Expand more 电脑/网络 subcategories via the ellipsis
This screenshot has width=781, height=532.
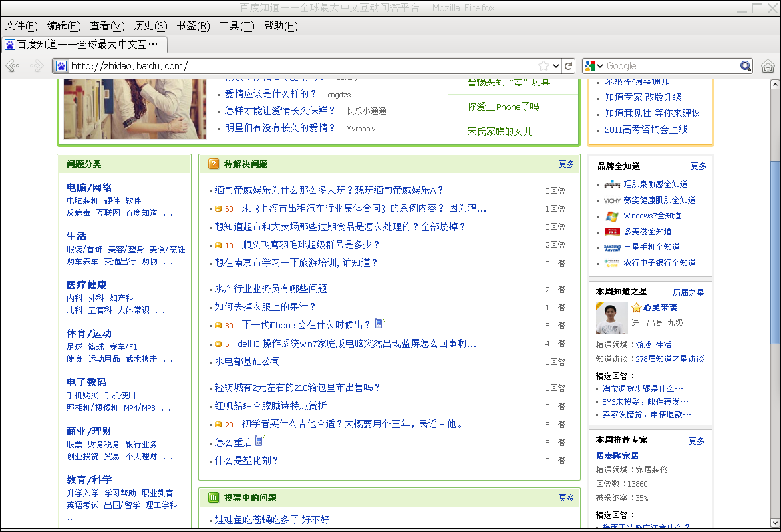coord(168,214)
